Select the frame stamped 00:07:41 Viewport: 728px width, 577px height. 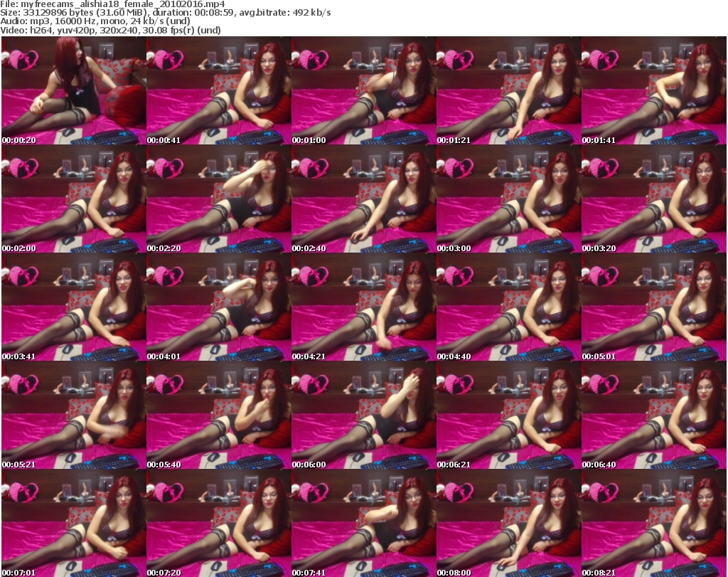[x=363, y=524]
